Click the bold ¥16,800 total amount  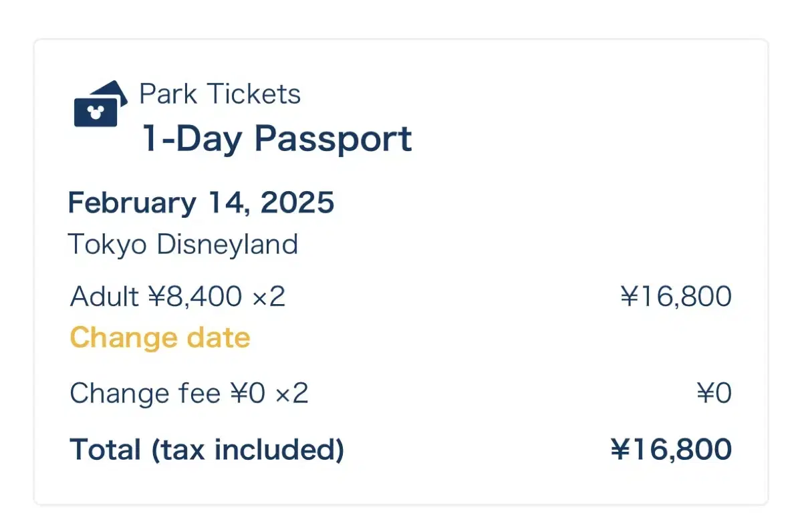point(671,449)
